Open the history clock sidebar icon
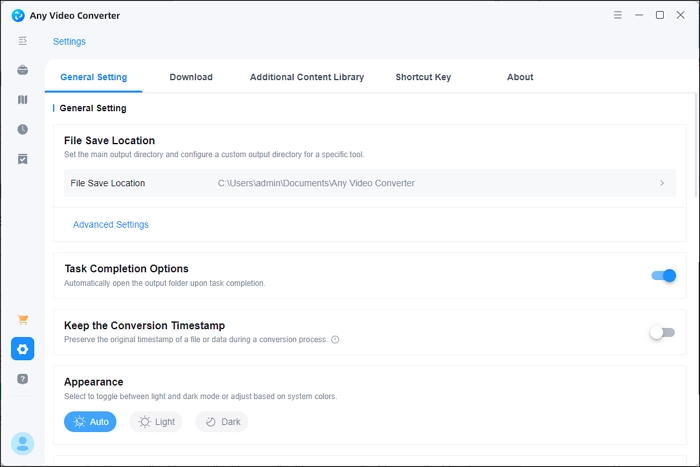The height and width of the screenshot is (467, 700). point(22,129)
